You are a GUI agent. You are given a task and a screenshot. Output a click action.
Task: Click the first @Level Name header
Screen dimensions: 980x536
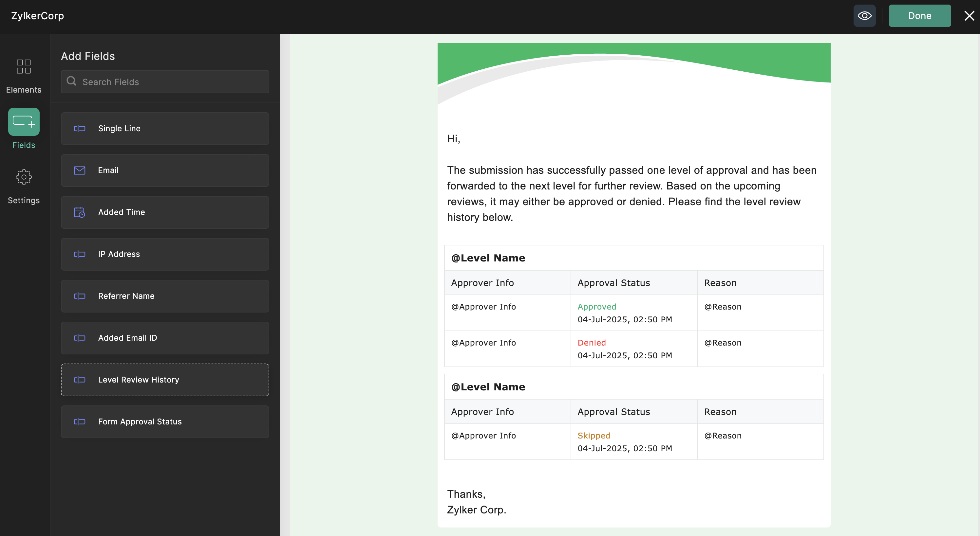tap(488, 258)
